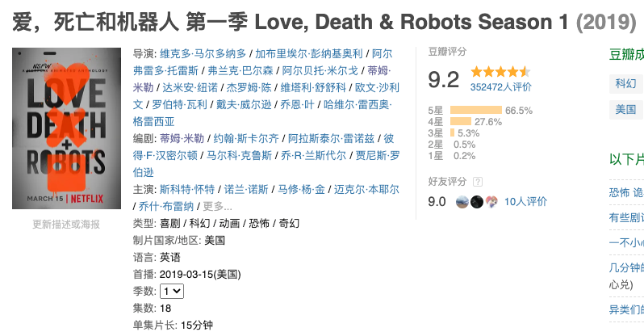644x332 pixels.
Task: Click 更新描述或海报 under the poster
Action: pyautogui.click(x=66, y=224)
